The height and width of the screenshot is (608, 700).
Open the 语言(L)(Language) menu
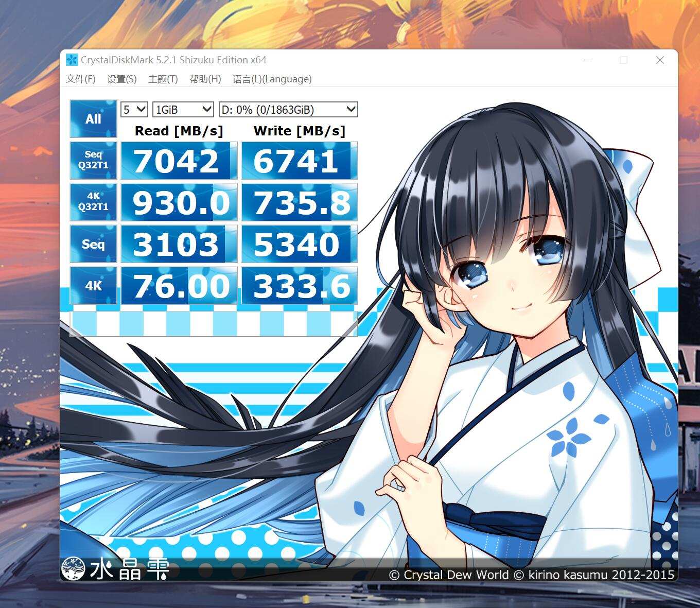click(x=272, y=79)
